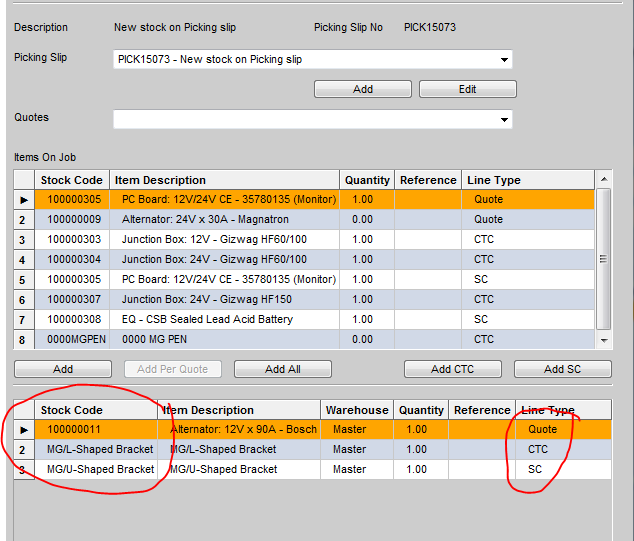Click the Add button under Items On Job
Image resolution: width=634 pixels, height=541 pixels.
click(63, 369)
